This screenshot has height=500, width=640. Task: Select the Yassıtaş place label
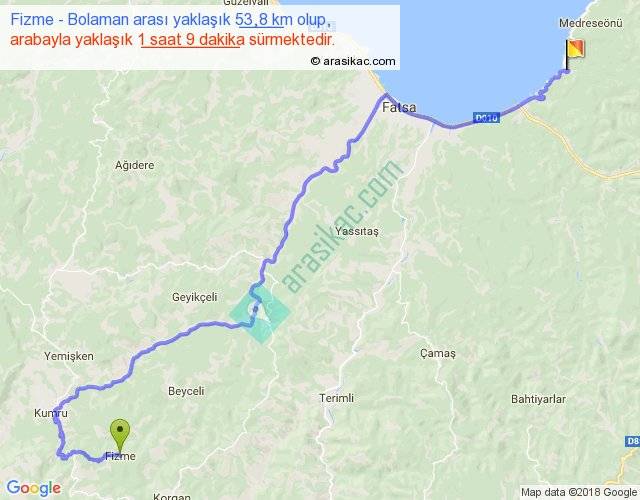click(x=357, y=231)
